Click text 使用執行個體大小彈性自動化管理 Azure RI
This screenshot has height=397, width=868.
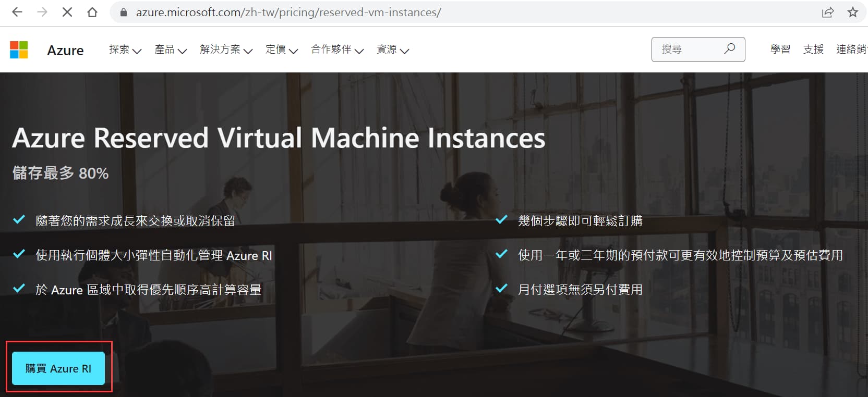[154, 255]
